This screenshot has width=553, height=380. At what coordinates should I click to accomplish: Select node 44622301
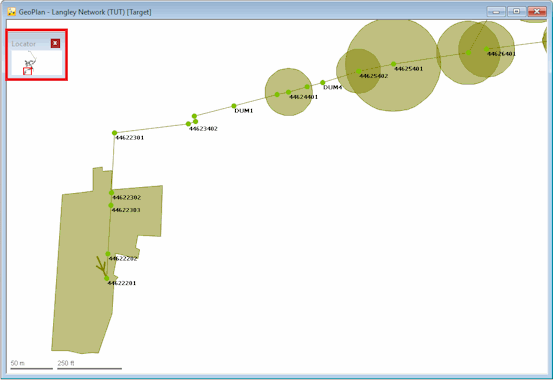coord(114,133)
